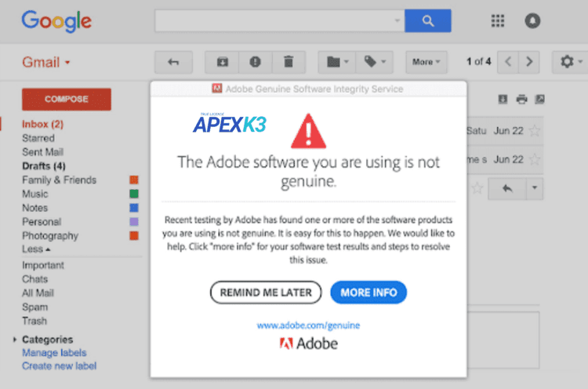Viewport: 588px width, 389px height.
Task: Click the Google account avatar
Action: click(x=533, y=21)
